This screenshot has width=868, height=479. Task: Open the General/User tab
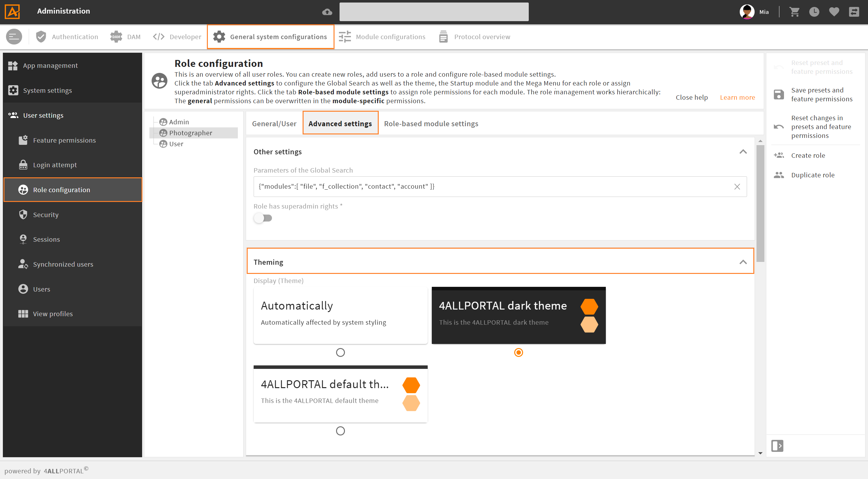click(274, 124)
